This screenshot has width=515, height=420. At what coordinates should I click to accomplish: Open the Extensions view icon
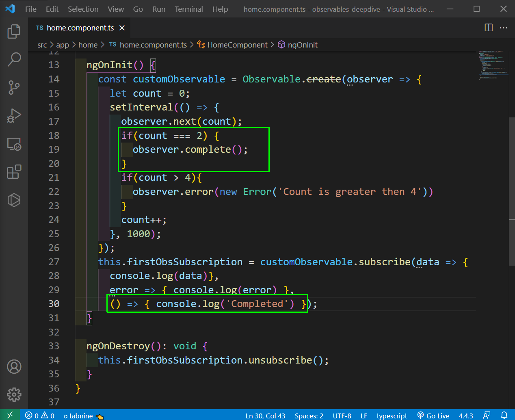click(14, 172)
